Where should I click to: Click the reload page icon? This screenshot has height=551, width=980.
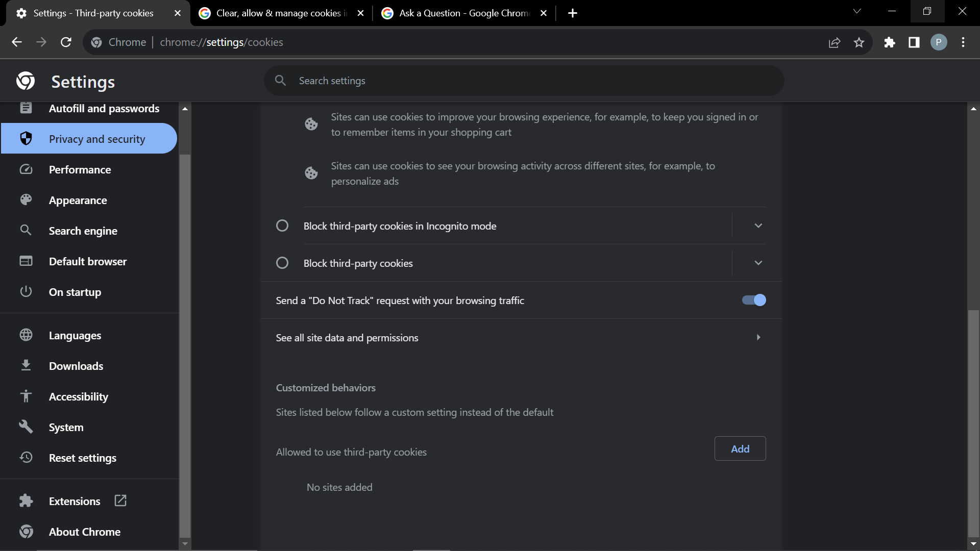[x=66, y=42]
